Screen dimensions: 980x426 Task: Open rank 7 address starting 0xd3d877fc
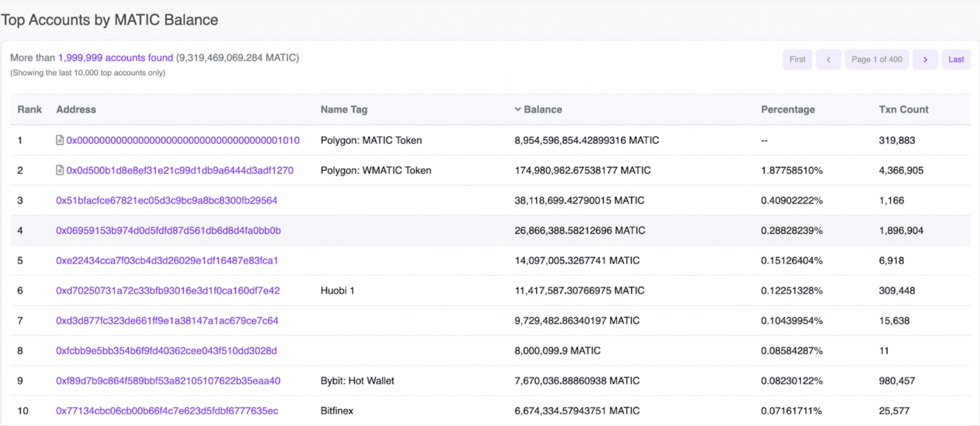click(x=167, y=321)
